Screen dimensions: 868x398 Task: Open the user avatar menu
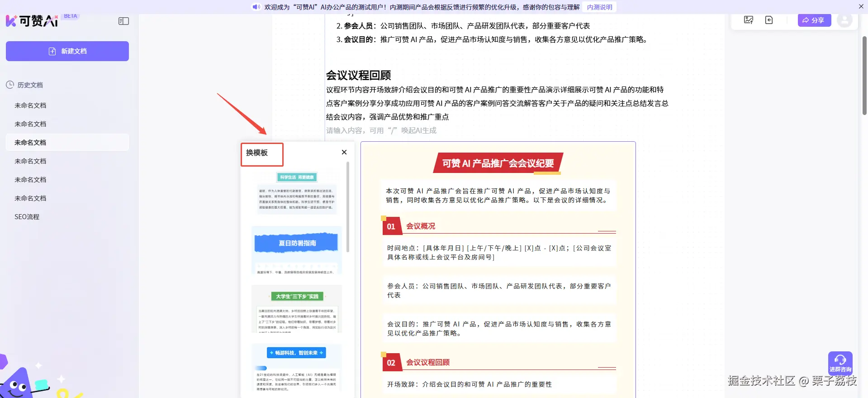point(844,20)
